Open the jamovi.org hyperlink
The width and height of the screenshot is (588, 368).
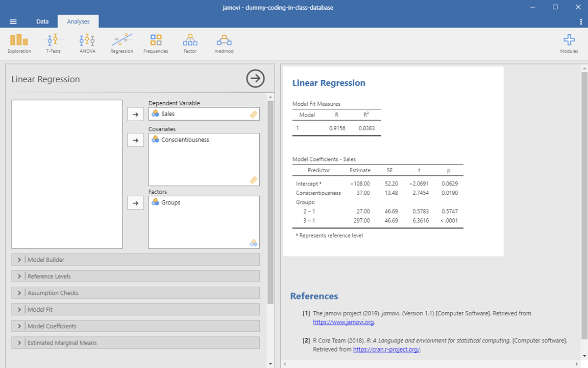coord(344,323)
